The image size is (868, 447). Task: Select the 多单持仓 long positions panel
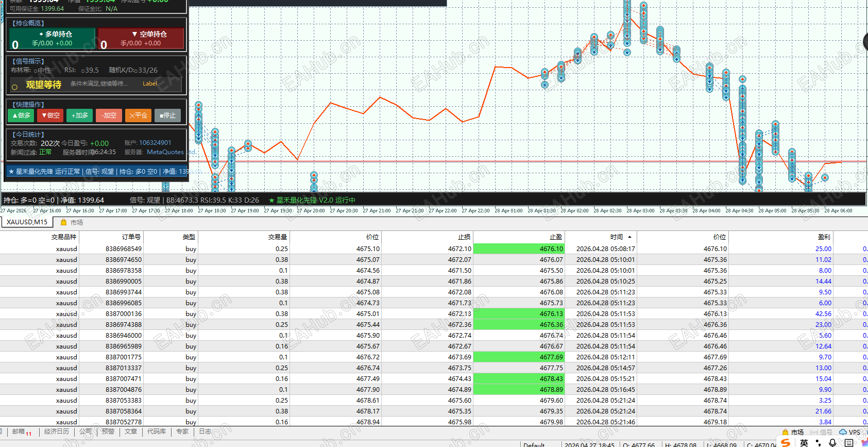point(52,39)
